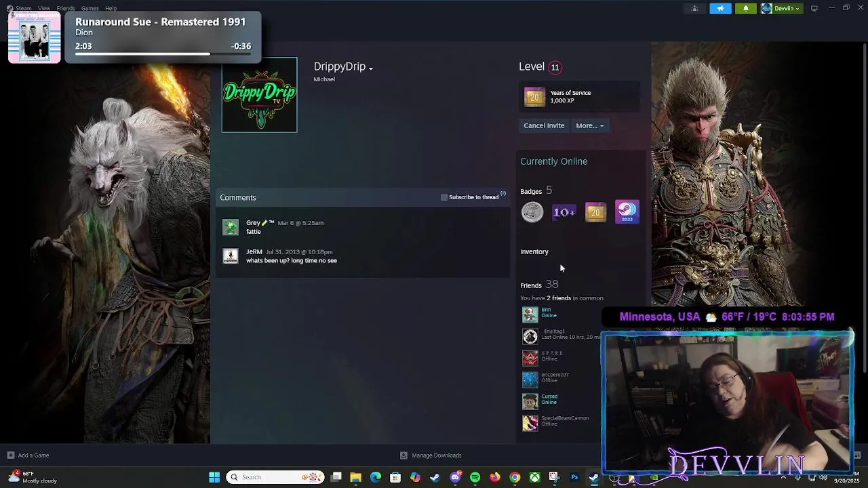Click Grey's comment avatar
868x488 pixels.
(x=231, y=227)
